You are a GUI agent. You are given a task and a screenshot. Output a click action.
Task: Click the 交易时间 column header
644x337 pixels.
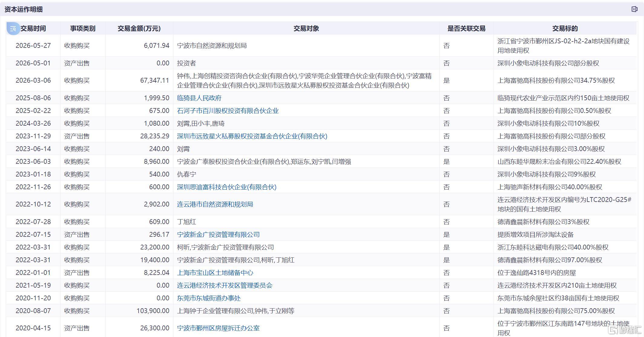pyautogui.click(x=33, y=28)
